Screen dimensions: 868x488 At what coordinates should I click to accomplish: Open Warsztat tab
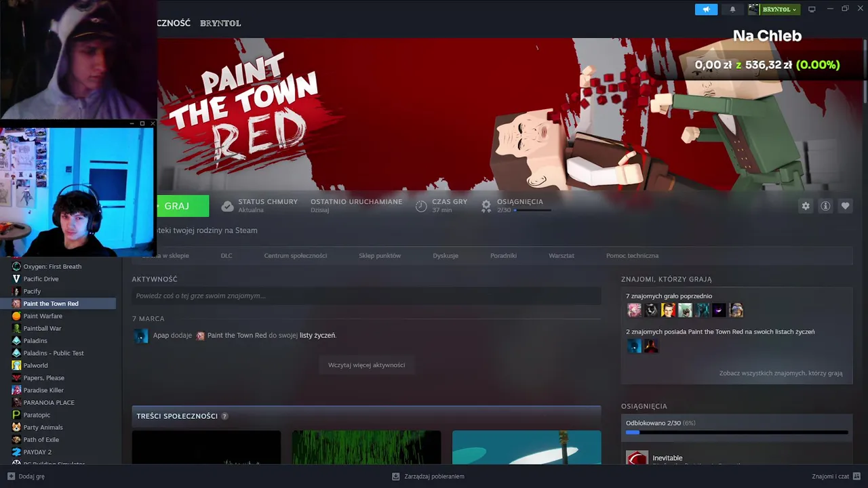point(561,256)
